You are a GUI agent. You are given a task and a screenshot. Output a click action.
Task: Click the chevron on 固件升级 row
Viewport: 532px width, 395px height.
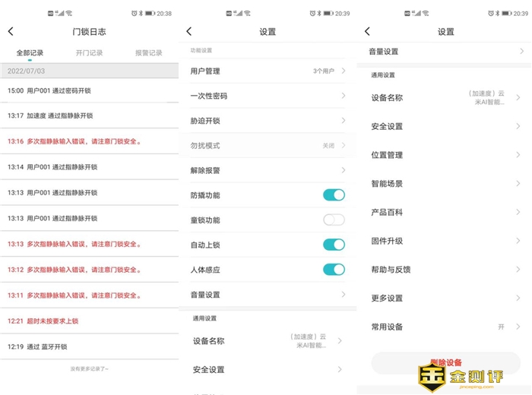coord(518,241)
